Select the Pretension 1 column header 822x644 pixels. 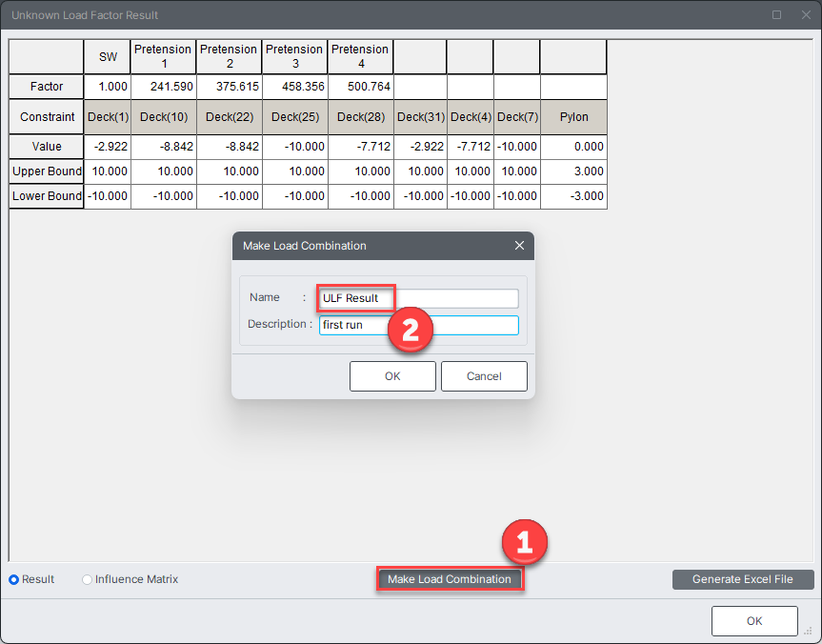tap(164, 56)
